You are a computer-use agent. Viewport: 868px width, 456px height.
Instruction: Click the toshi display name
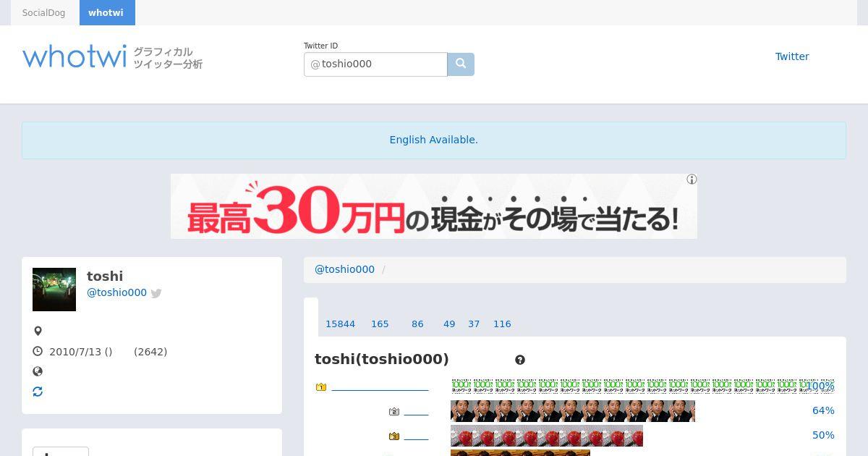(x=105, y=276)
